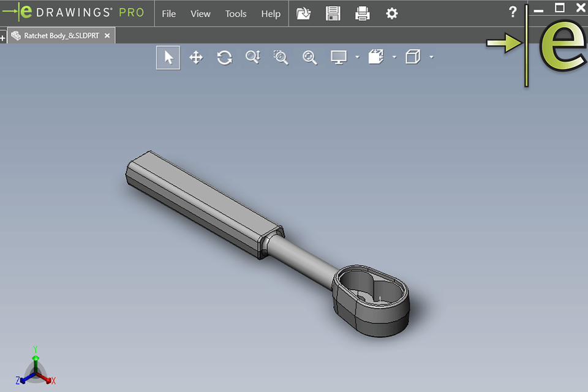588x392 pixels.
Task: Select the arrow Select tool
Action: point(168,58)
